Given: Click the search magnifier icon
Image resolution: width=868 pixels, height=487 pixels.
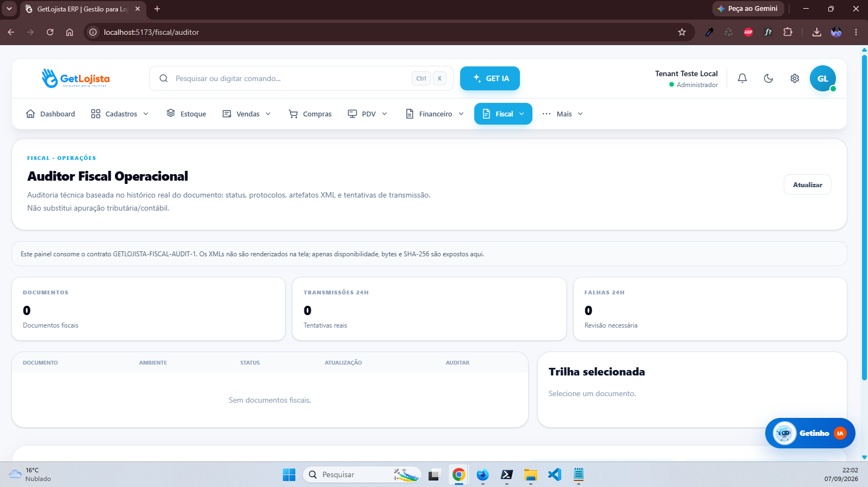Looking at the screenshot, I should coord(163,78).
